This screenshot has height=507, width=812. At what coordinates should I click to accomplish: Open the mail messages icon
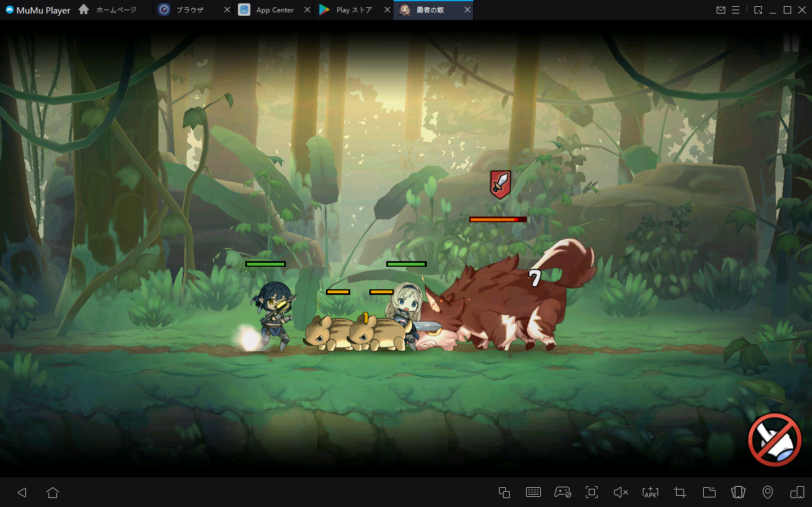click(721, 10)
